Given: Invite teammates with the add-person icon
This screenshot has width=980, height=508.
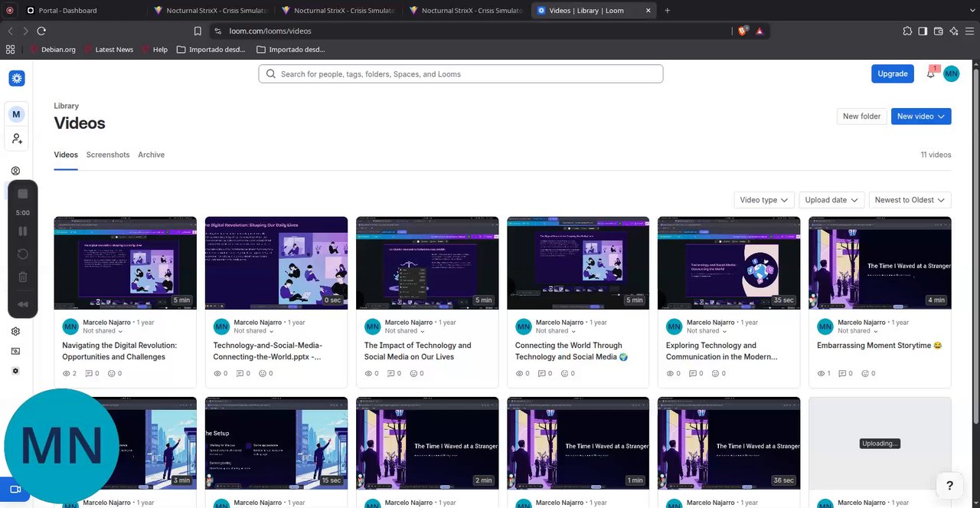Looking at the screenshot, I should pyautogui.click(x=17, y=139).
